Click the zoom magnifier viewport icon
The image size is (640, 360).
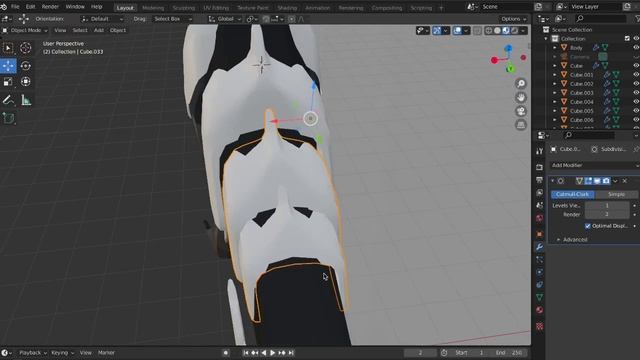pos(521,84)
